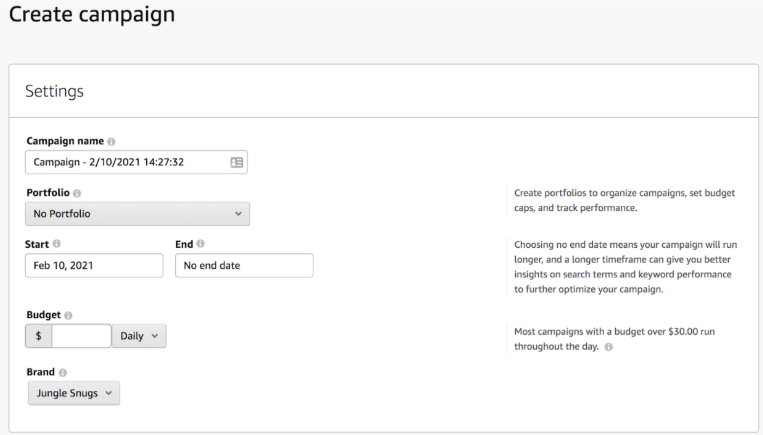Image resolution: width=763 pixels, height=435 pixels.
Task: Click the empty Budget amount input
Action: (x=81, y=337)
